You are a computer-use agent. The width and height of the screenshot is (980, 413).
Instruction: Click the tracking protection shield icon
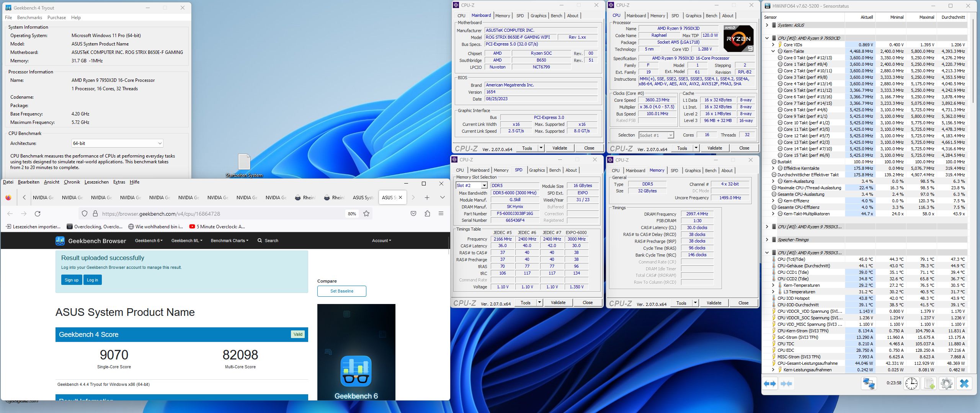click(85, 214)
